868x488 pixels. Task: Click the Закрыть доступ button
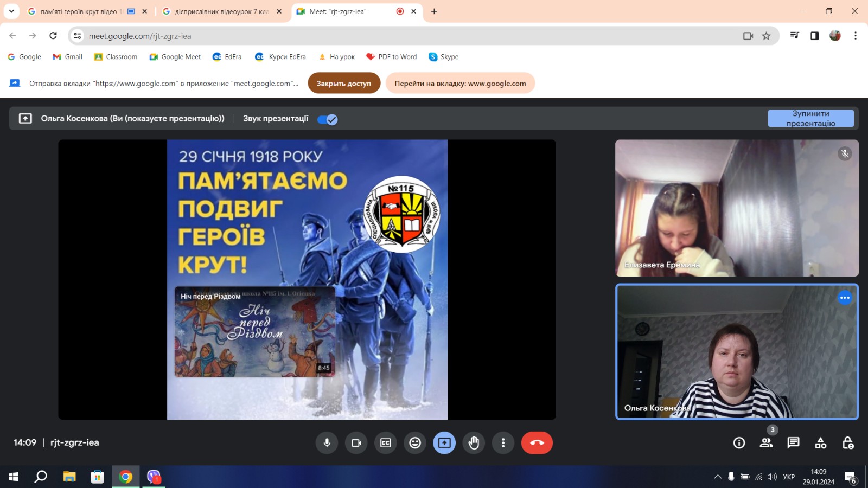tap(344, 84)
